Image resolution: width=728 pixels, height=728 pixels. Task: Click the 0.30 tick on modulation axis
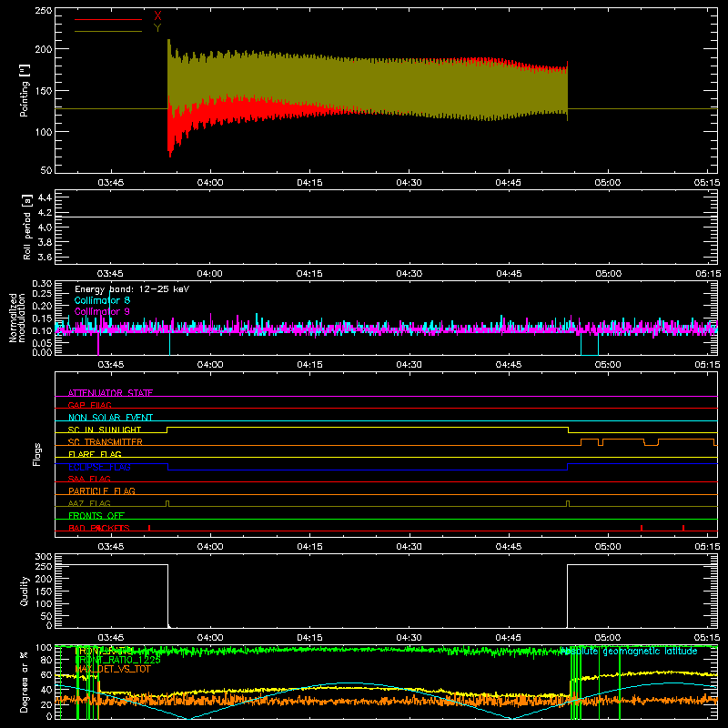(42, 283)
